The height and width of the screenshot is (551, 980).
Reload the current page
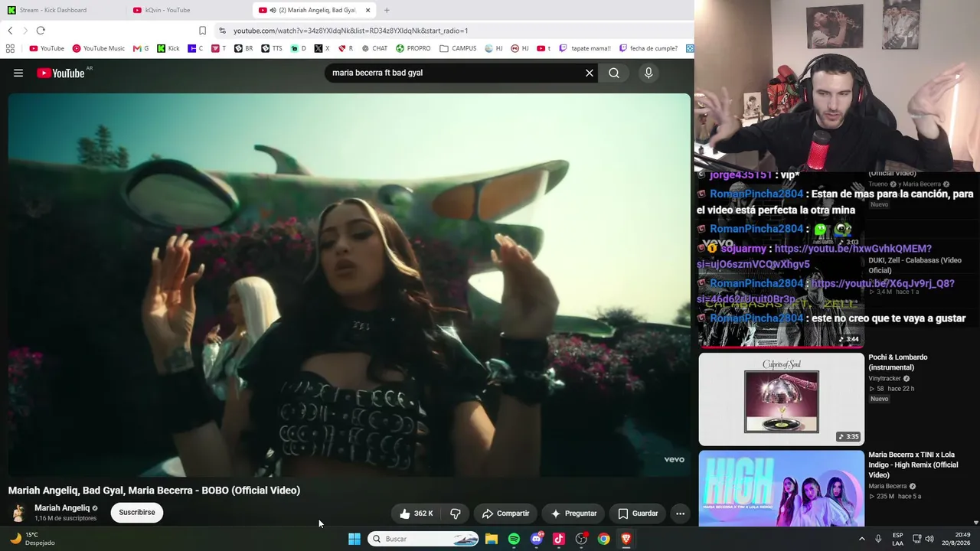(x=41, y=31)
